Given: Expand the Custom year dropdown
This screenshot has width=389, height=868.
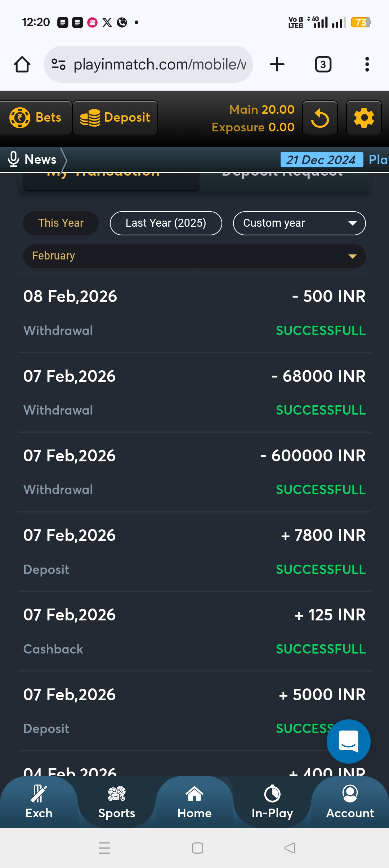Looking at the screenshot, I should [x=299, y=223].
